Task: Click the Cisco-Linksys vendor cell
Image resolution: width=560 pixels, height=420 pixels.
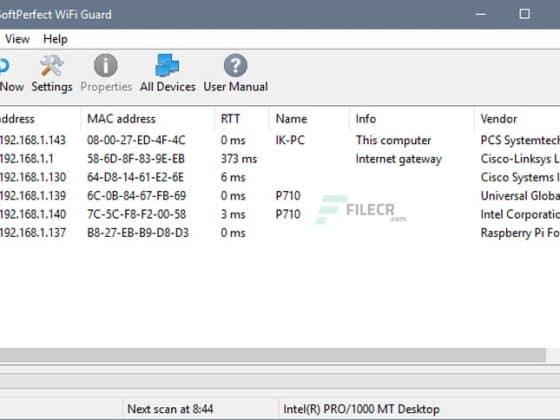Action: [x=520, y=159]
